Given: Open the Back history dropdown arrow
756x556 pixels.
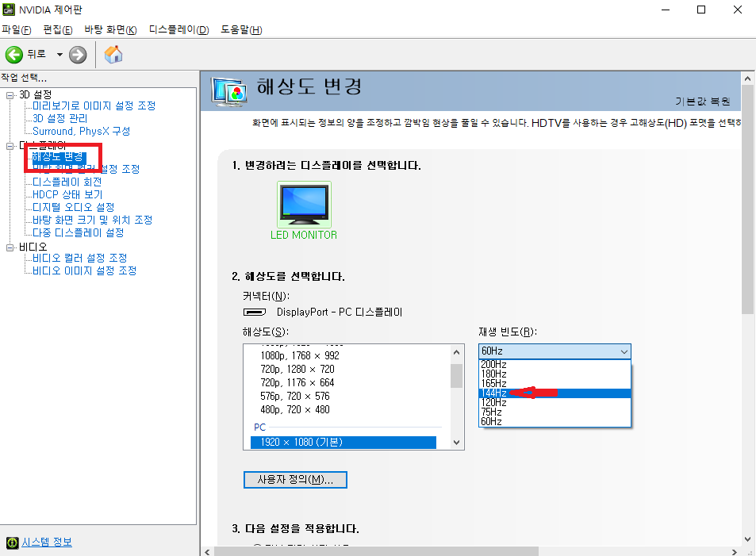Looking at the screenshot, I should point(59,55).
